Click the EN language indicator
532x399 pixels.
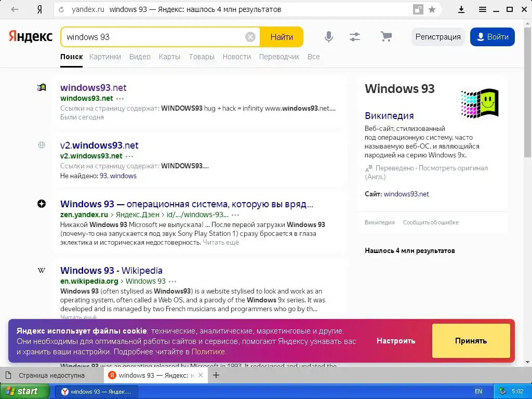(478, 391)
